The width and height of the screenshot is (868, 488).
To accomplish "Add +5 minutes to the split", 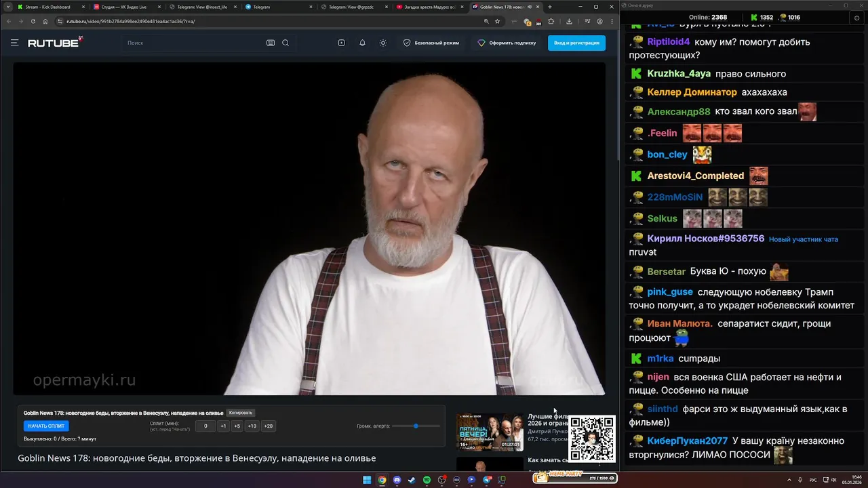I will [237, 426].
